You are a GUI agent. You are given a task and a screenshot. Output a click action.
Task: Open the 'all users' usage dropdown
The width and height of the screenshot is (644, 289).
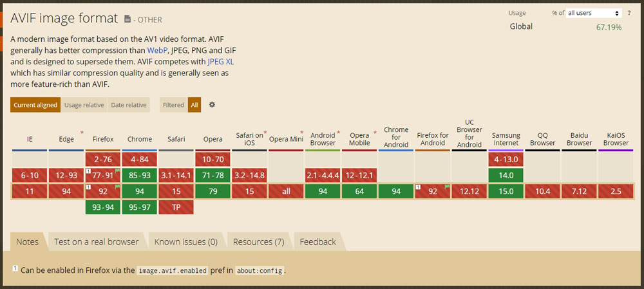pos(594,13)
